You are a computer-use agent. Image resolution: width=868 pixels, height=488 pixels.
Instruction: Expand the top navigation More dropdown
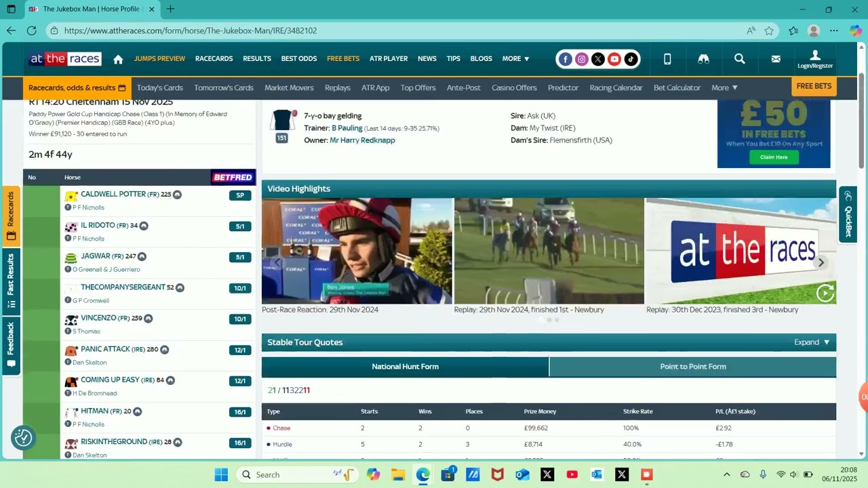click(515, 59)
